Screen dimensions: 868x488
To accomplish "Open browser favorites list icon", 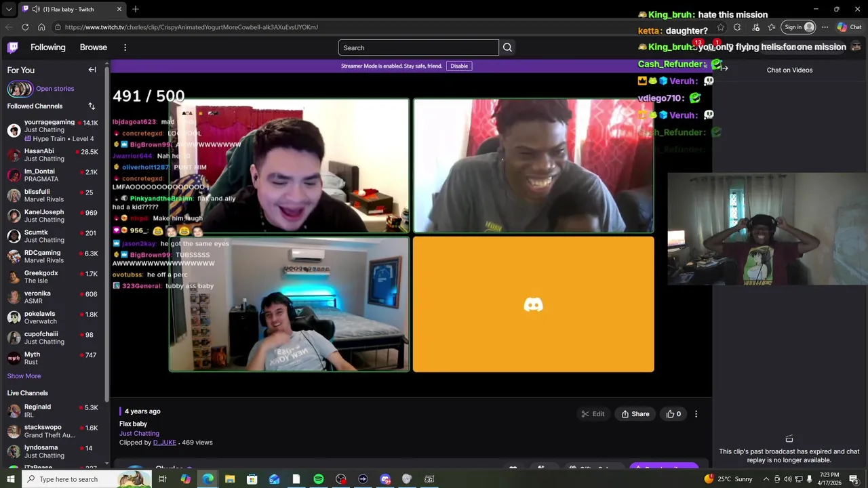I will (x=772, y=27).
